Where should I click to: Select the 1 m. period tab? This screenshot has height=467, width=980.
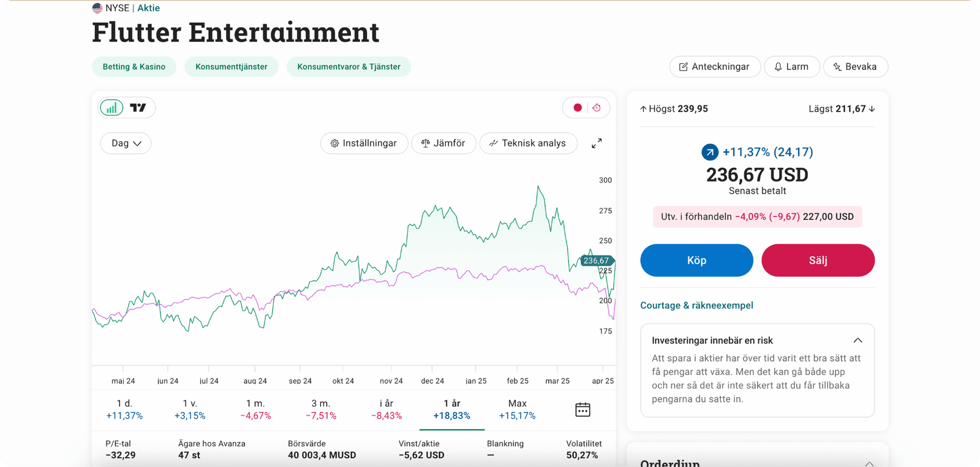click(x=255, y=409)
